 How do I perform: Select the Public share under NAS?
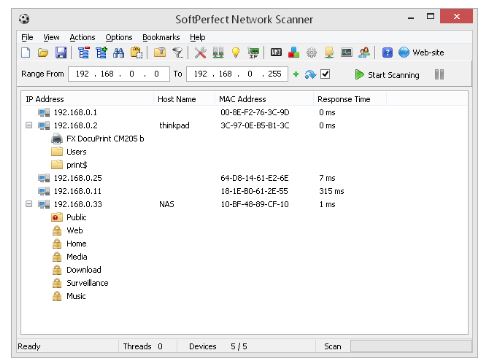pos(69,217)
